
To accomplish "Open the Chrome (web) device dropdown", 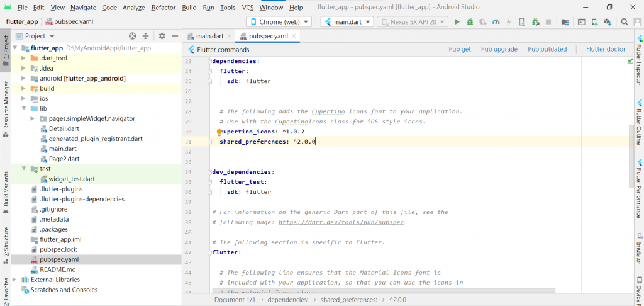I will pyautogui.click(x=279, y=22).
